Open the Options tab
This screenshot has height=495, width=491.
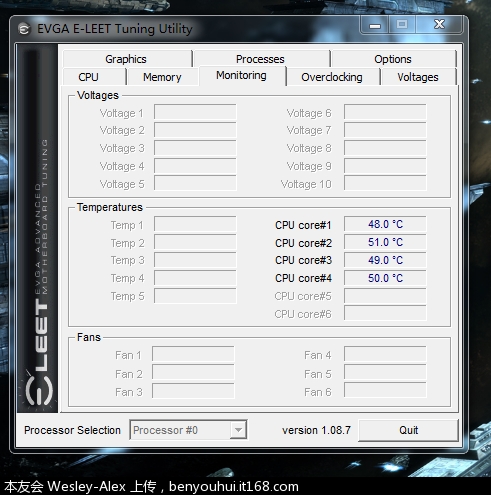tap(393, 59)
